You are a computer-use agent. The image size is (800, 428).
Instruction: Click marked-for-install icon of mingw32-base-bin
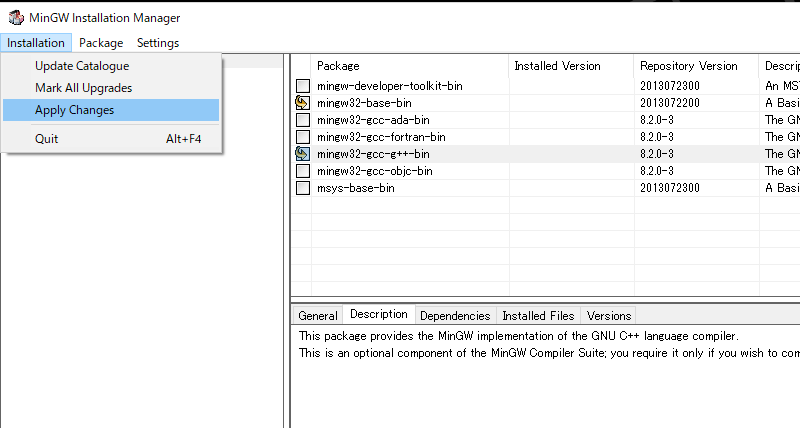[303, 103]
